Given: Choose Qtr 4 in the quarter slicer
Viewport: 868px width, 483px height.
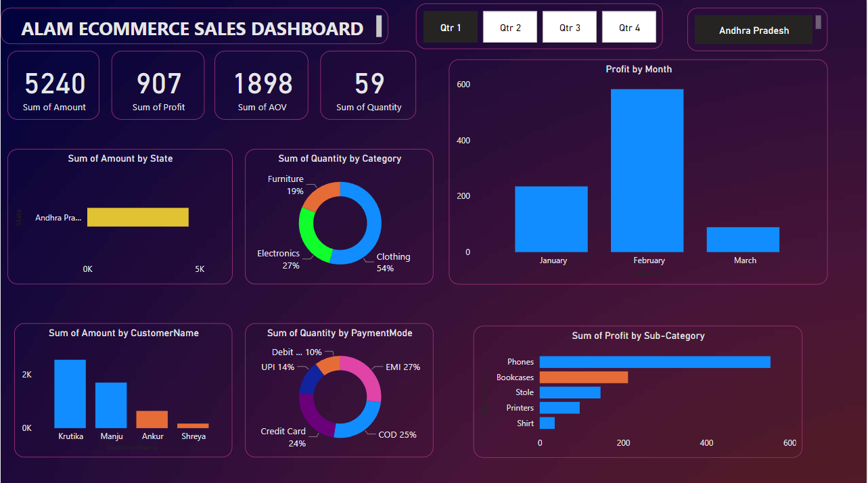Looking at the screenshot, I should point(629,28).
